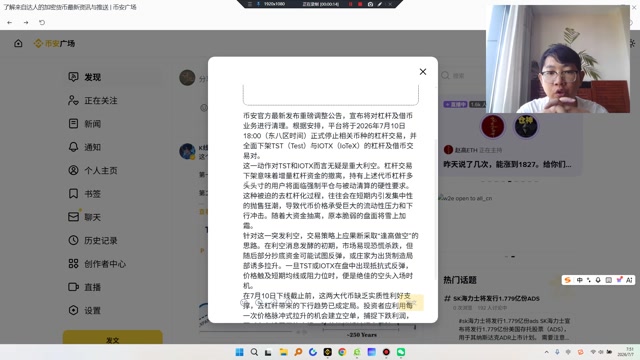The image size is (640, 360).
Task: Click the 赵高ETH host name
Action: pyautogui.click(x=467, y=150)
